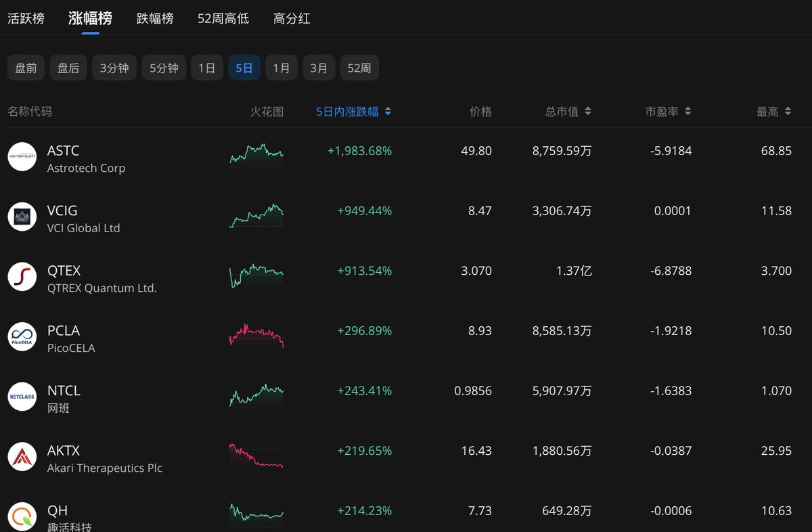Click P/E value -5.9184
This screenshot has width=812, height=532.
click(x=671, y=151)
